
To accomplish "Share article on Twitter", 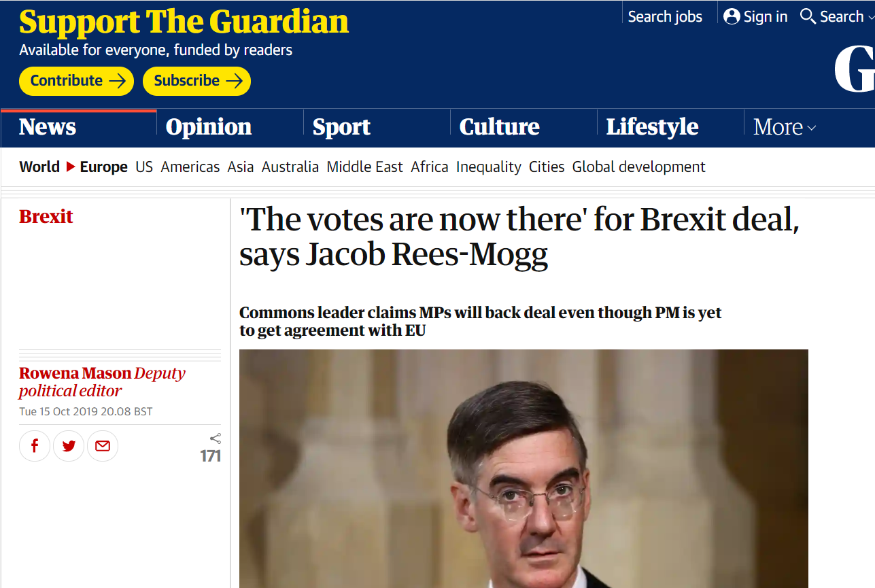I will [69, 446].
